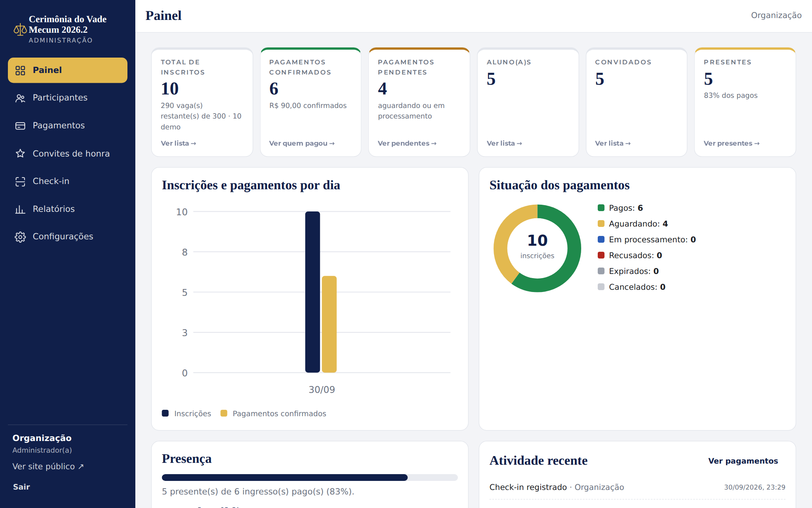Click the red Recusados legend swatch

601,255
